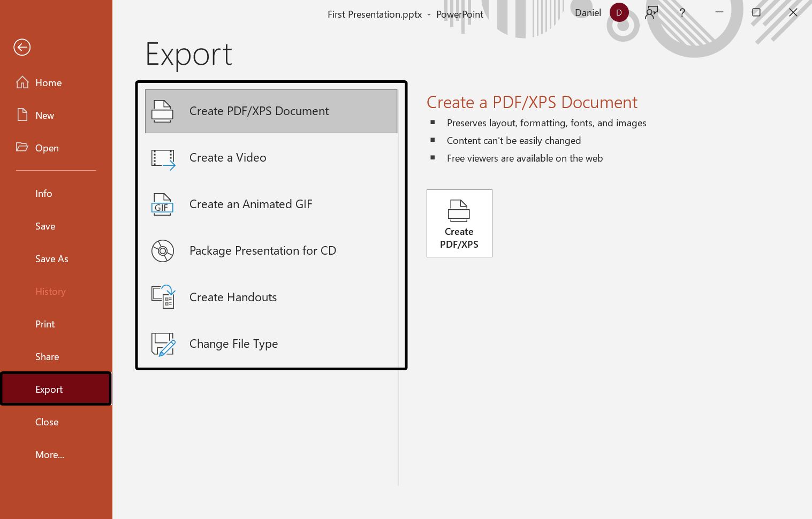This screenshot has height=519, width=812.
Task: Select the Open folder icon
Action: tap(22, 147)
